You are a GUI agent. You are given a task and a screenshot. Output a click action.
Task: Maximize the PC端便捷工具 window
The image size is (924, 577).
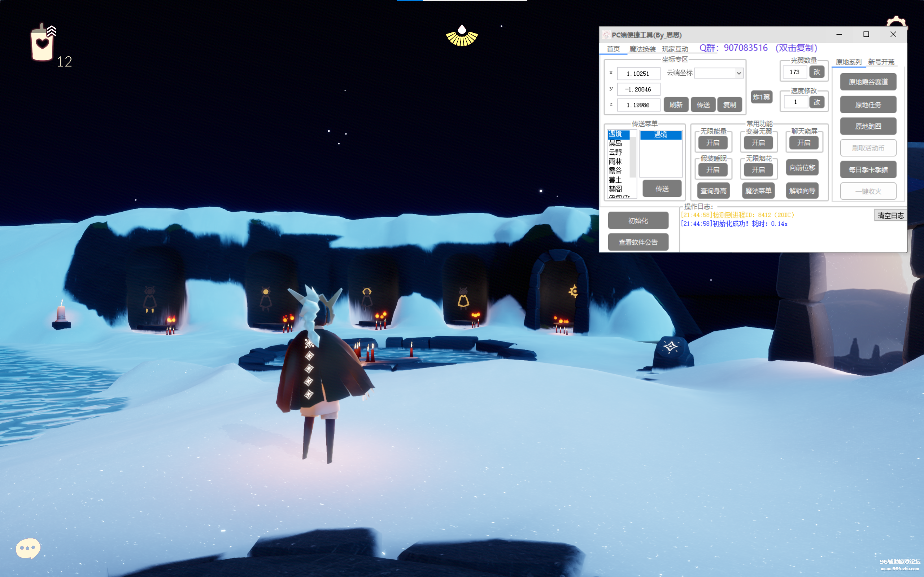[866, 34]
